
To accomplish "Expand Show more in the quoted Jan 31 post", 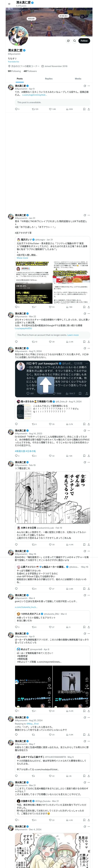I will tap(22, 258).
